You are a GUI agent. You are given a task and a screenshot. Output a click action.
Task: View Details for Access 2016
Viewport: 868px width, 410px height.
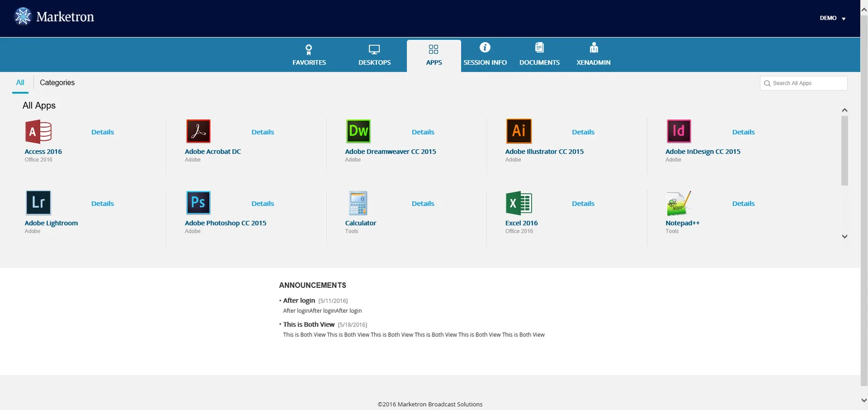[x=103, y=132]
